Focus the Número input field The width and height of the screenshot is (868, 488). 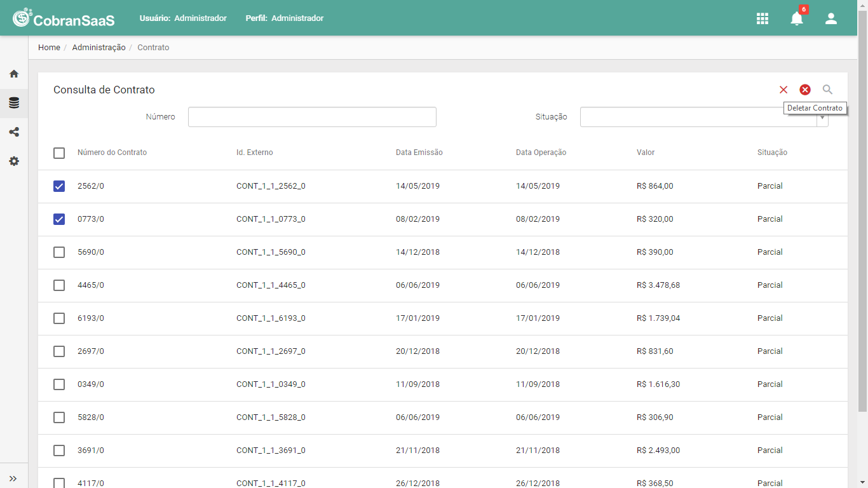pos(312,117)
